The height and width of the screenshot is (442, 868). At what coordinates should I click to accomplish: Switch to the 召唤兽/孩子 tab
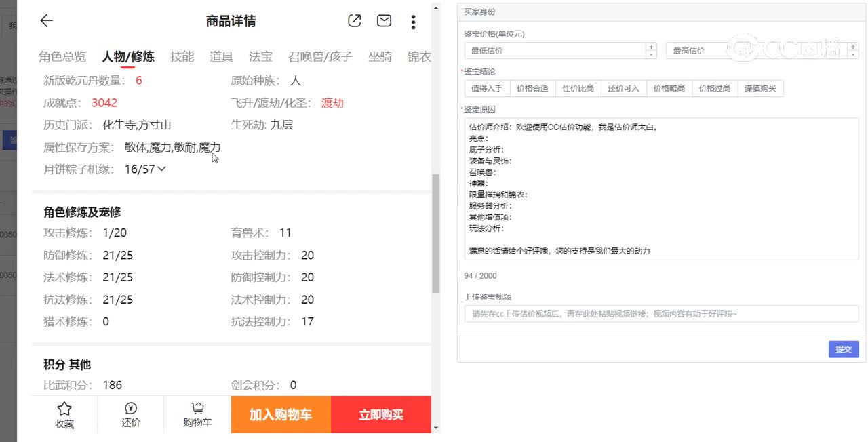(320, 57)
